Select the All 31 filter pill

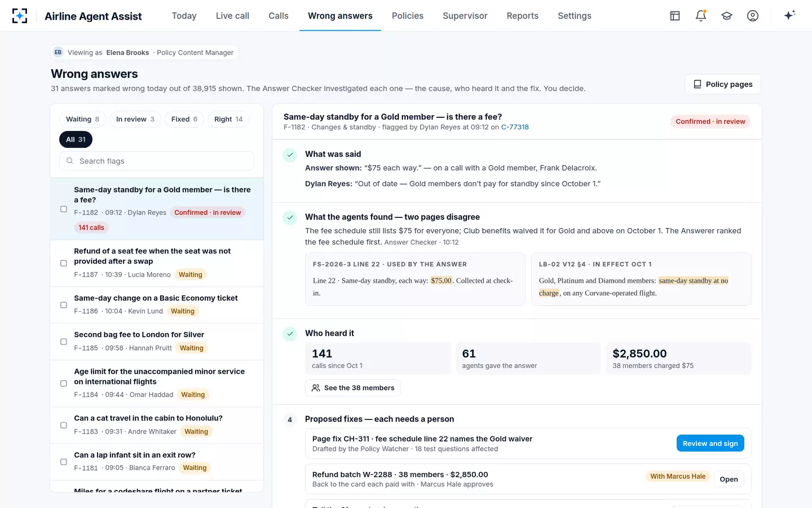[76, 139]
